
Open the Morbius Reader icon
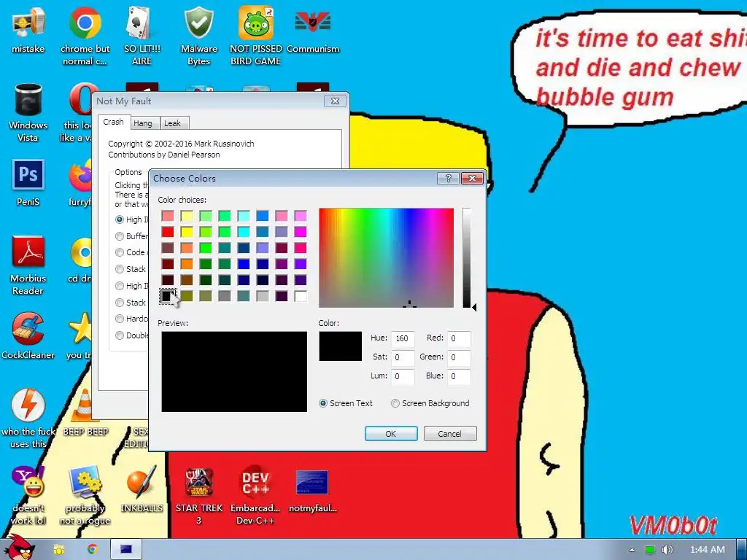tap(28, 265)
